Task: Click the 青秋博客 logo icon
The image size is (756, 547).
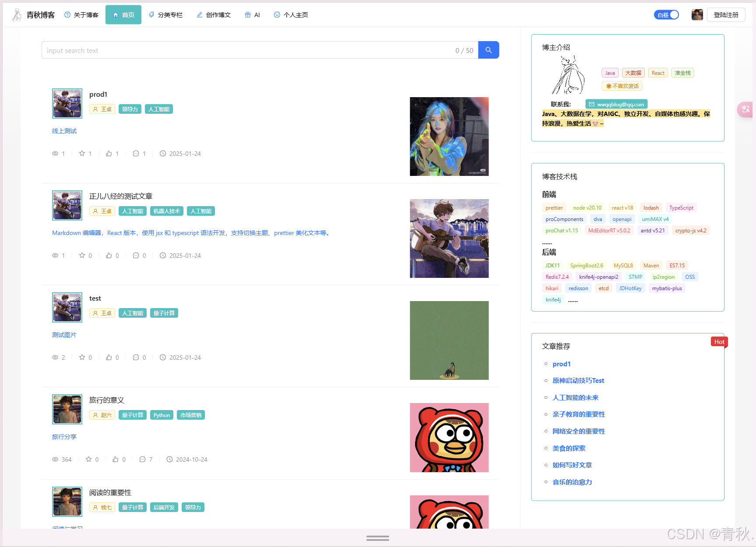Action: pos(17,15)
